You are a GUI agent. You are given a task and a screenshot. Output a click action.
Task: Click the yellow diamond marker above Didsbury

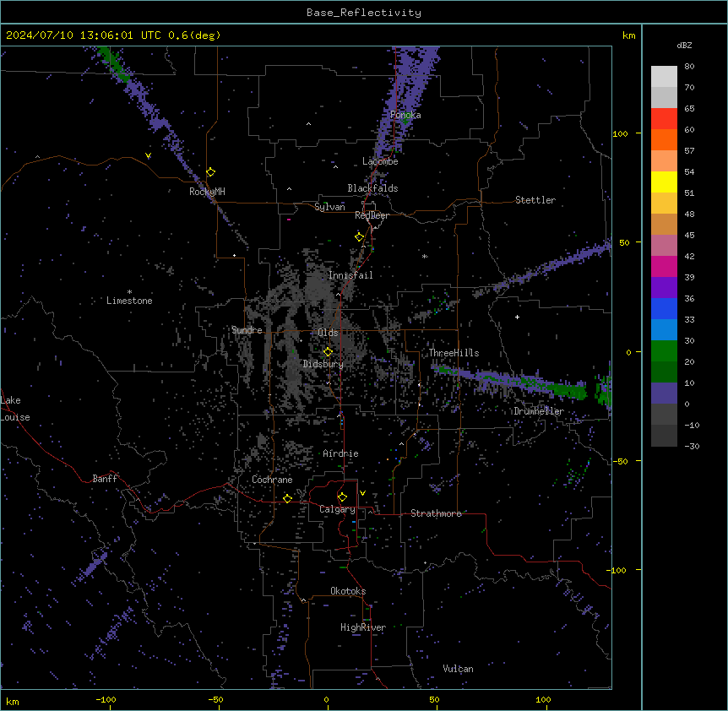(x=328, y=352)
